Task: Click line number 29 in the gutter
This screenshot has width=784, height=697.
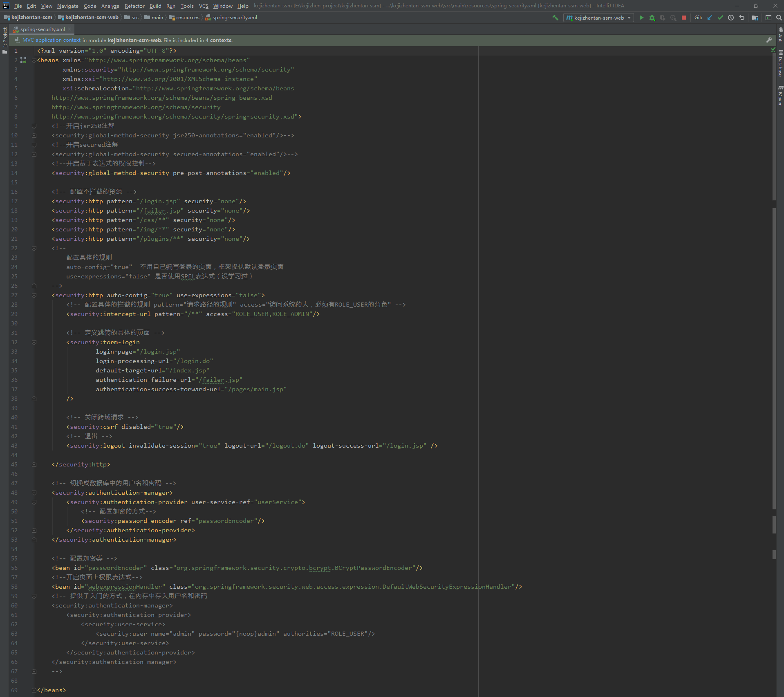Action: click(14, 314)
